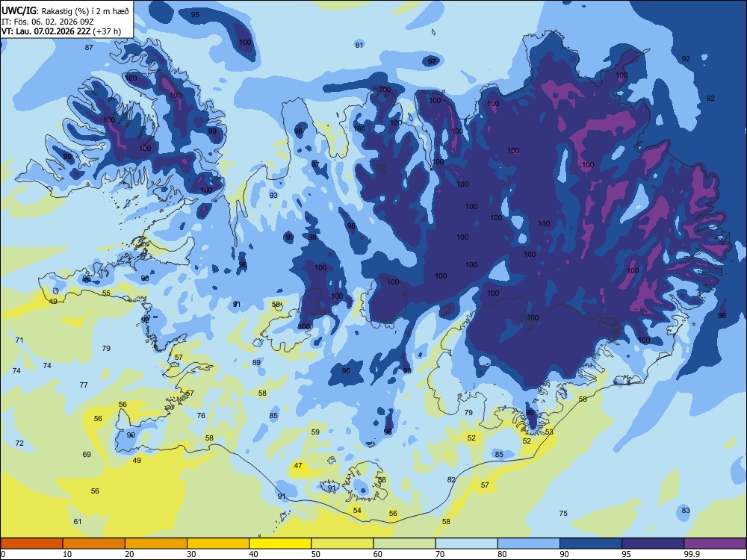
Task: Click the initial time 'IT: Fös. 06. 02. 2026 09Z'
Action: coord(47,22)
